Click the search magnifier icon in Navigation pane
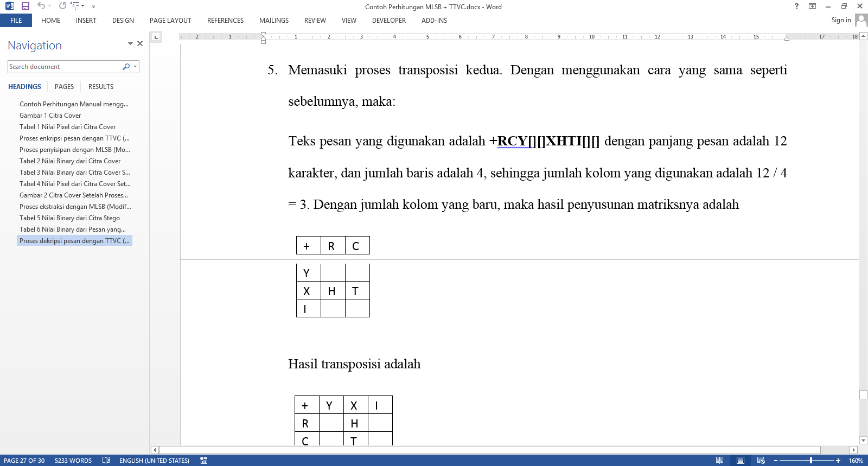 click(126, 67)
